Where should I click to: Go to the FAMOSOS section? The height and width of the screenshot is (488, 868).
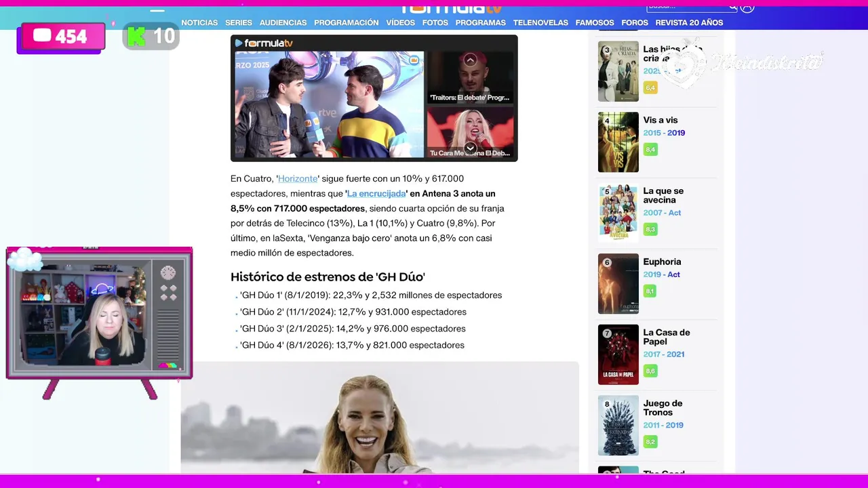coord(595,22)
